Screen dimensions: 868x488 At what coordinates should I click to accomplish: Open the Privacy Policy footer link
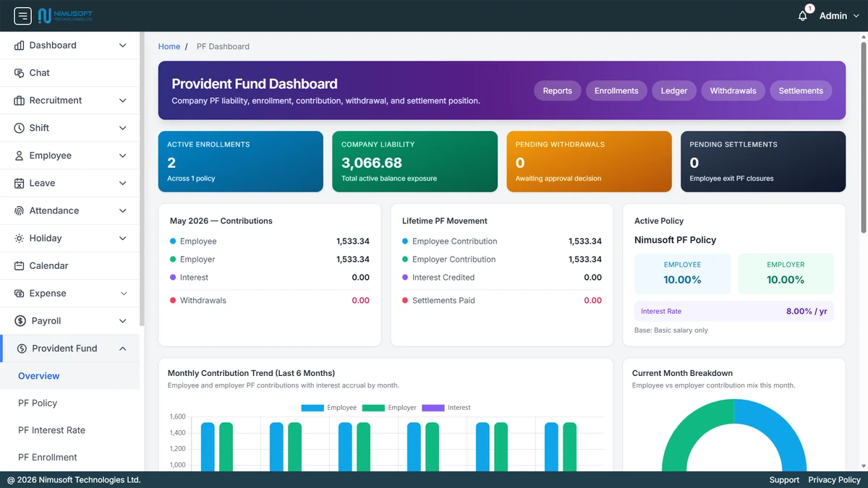835,480
